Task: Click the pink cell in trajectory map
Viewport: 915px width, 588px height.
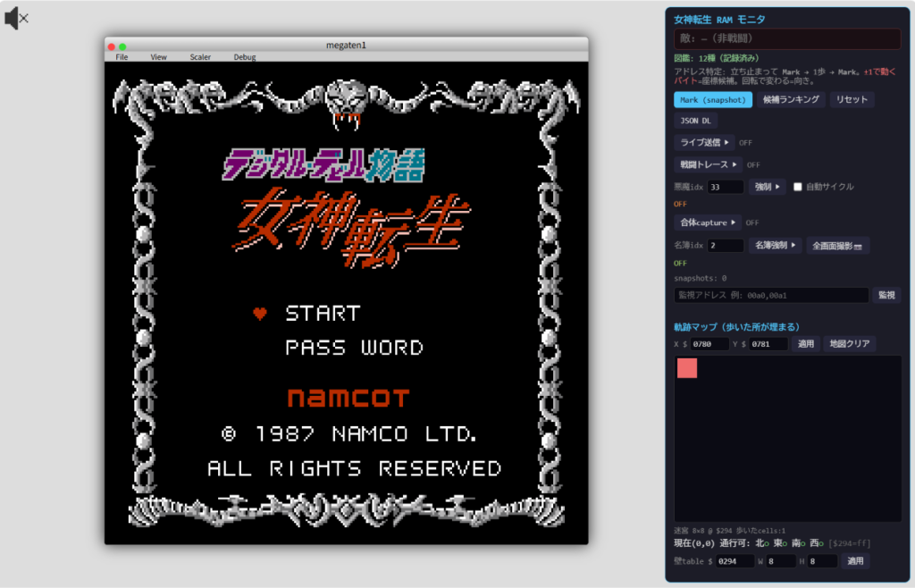Action: pyautogui.click(x=687, y=368)
